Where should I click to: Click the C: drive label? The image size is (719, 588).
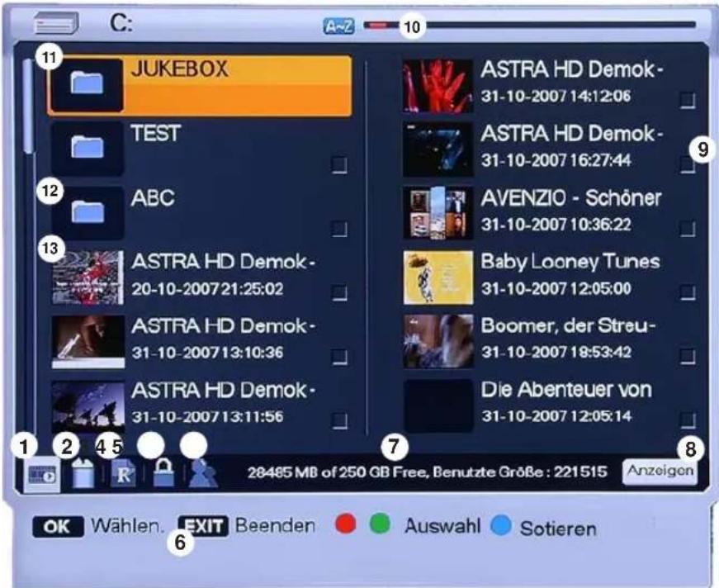[121, 23]
